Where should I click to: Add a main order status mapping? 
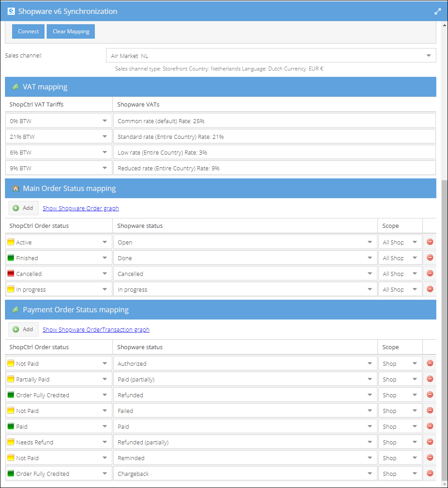click(x=23, y=208)
